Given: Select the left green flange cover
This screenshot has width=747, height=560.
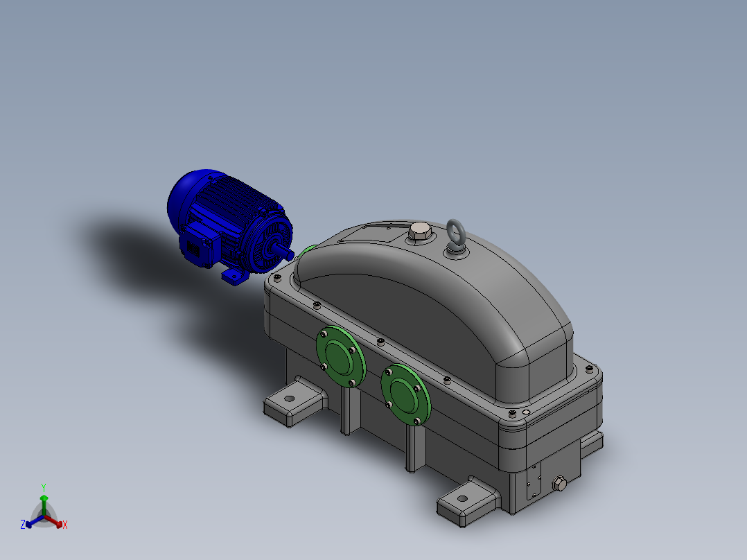Looking at the screenshot, I should pos(341,356).
